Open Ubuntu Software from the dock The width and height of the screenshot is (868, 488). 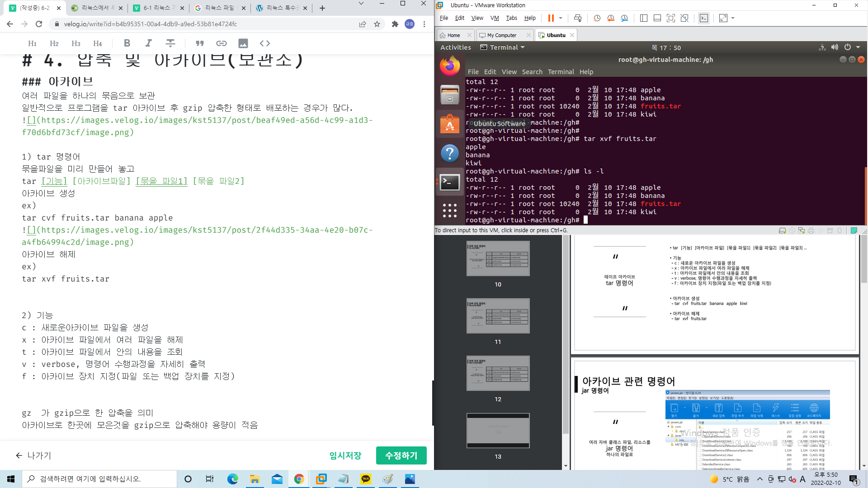(449, 124)
